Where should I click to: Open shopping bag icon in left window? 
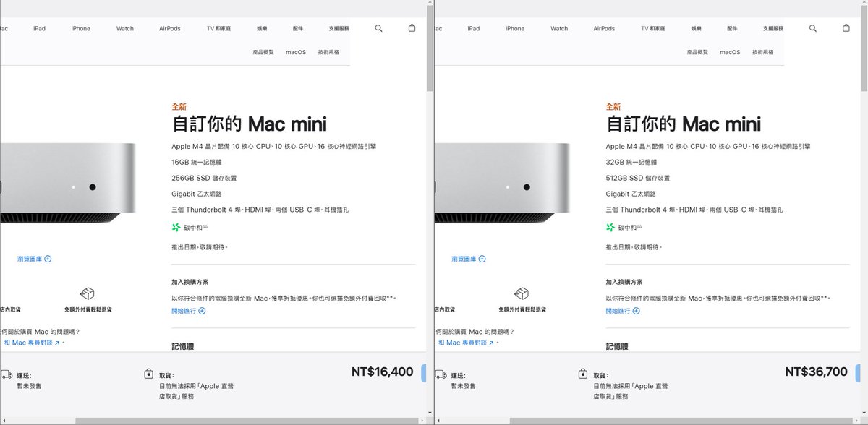point(412,28)
